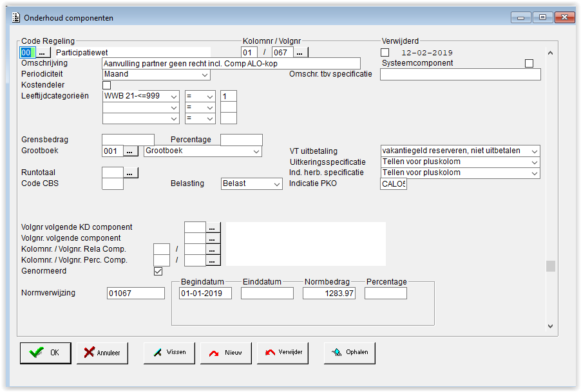Click the Perc. Comp. Volgnr field

coord(195,260)
